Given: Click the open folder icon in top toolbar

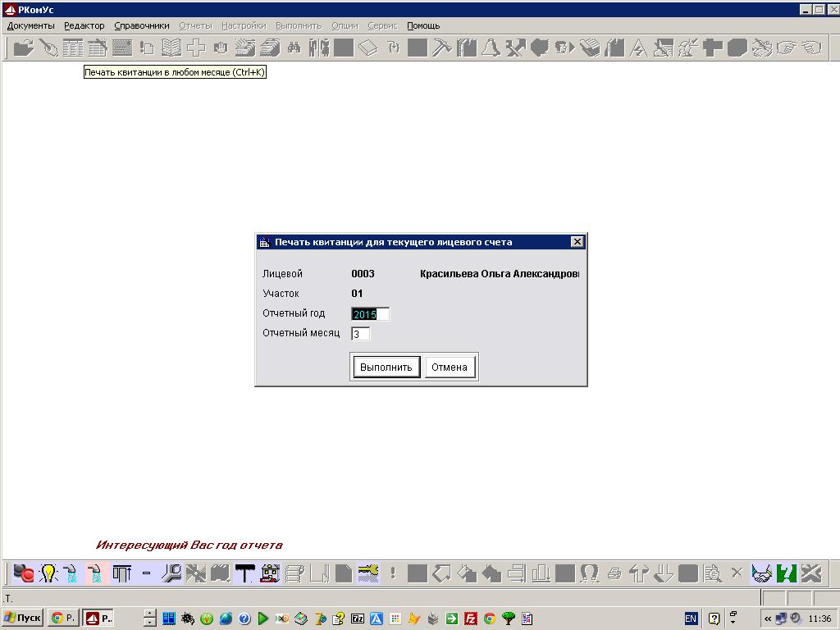Looking at the screenshot, I should [x=24, y=48].
